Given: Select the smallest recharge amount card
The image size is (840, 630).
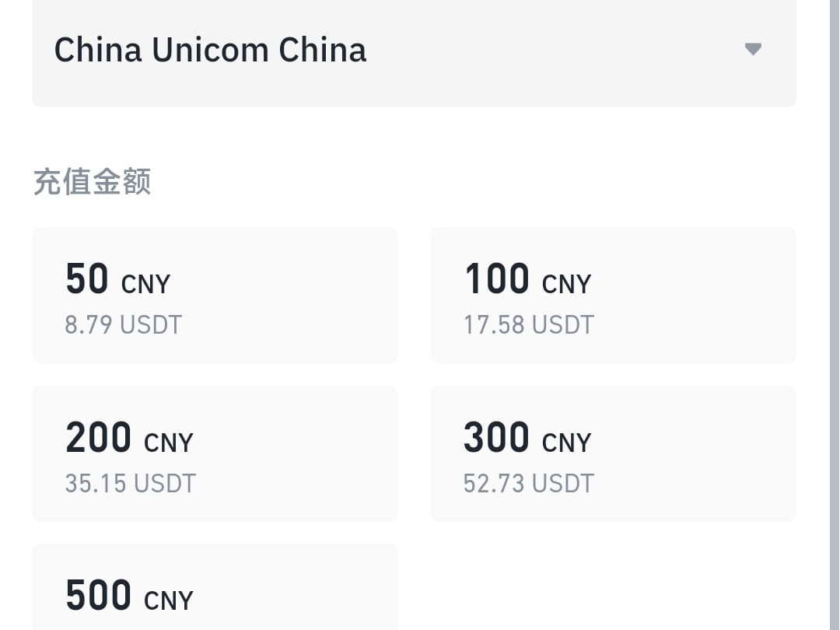Looking at the screenshot, I should [x=215, y=296].
